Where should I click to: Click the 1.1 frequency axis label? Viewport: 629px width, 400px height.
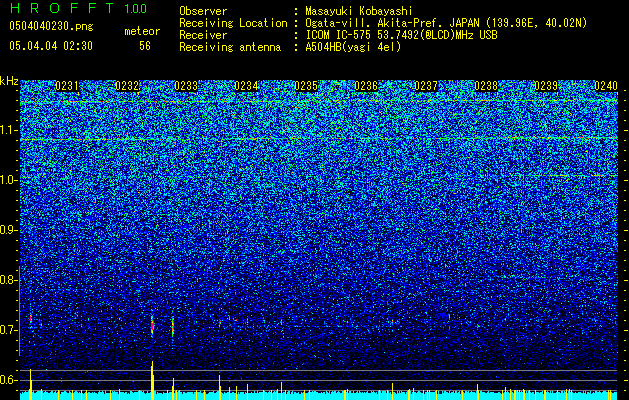click(9, 130)
